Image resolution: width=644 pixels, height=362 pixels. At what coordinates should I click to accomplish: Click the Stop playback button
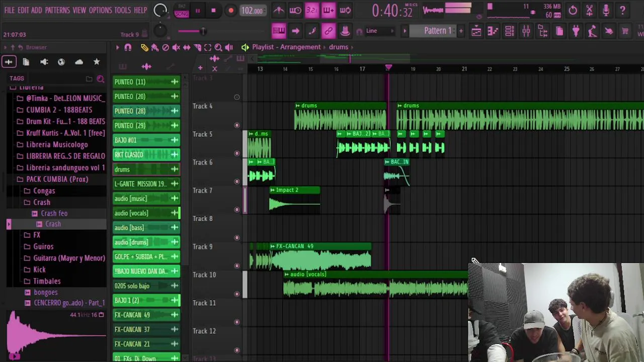[213, 11]
